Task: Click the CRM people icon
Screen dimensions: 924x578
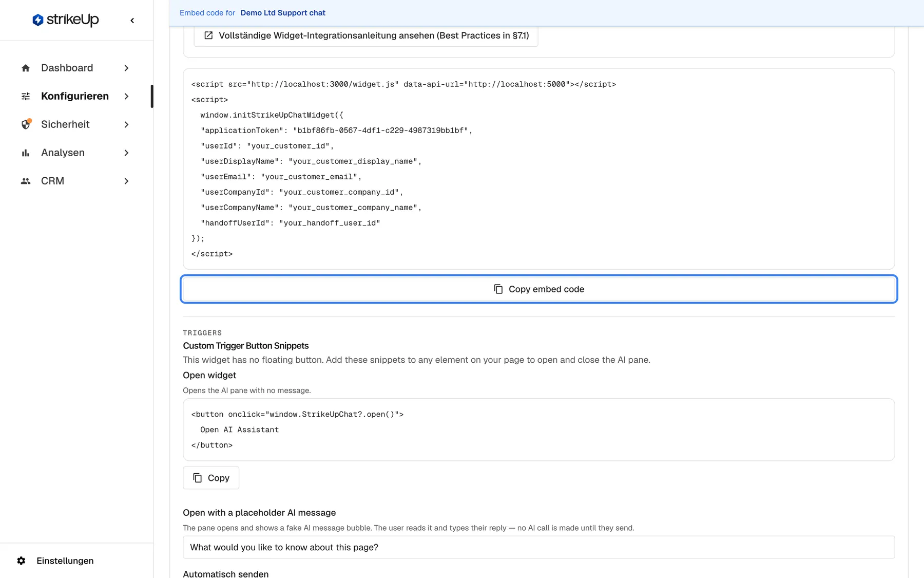Action: (26, 181)
